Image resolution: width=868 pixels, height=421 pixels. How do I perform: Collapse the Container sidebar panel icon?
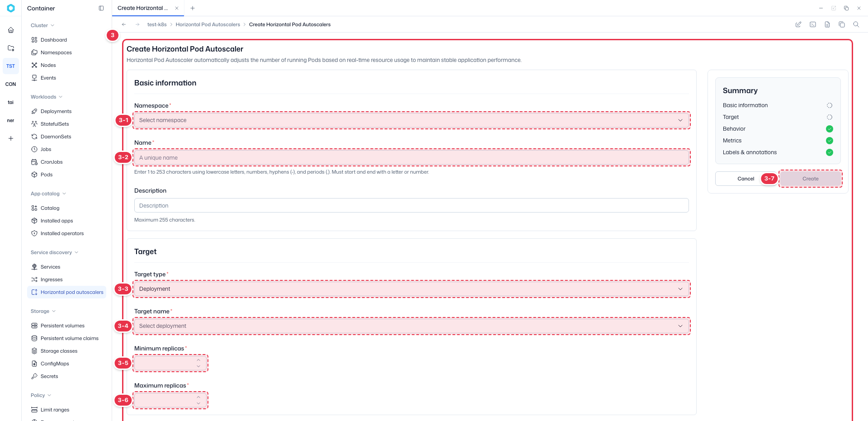(x=101, y=8)
